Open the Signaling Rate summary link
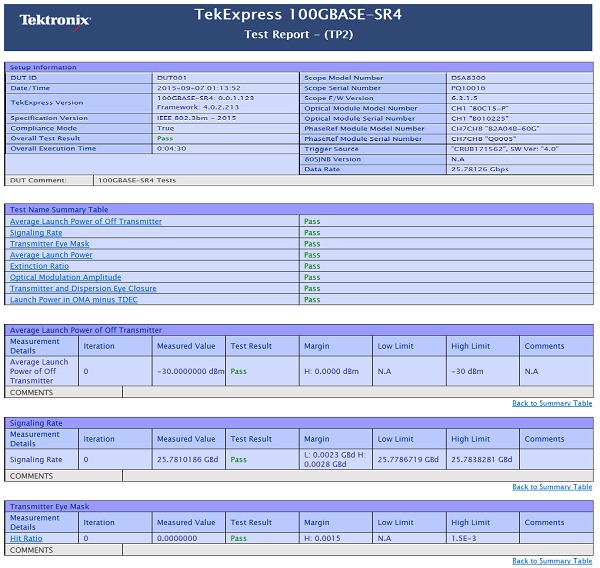This screenshot has height=568, width=600. tap(35, 232)
